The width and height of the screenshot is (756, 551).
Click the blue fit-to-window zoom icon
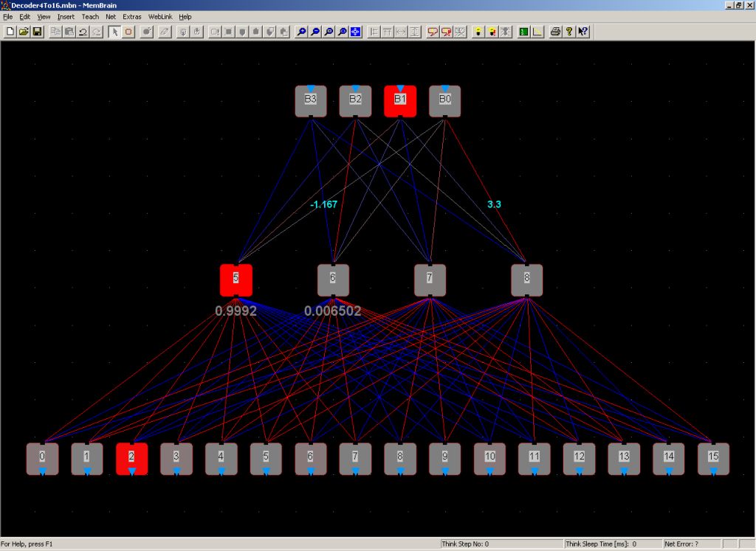(356, 32)
